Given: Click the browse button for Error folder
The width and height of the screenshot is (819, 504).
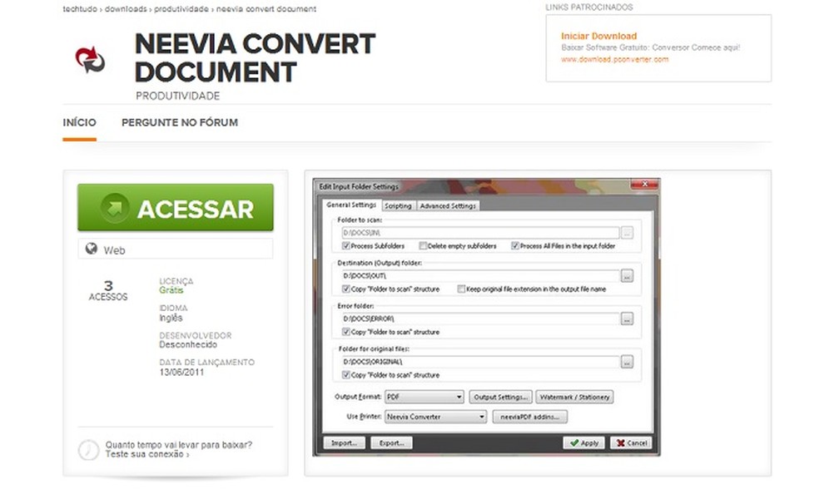Looking at the screenshot, I should [x=627, y=319].
